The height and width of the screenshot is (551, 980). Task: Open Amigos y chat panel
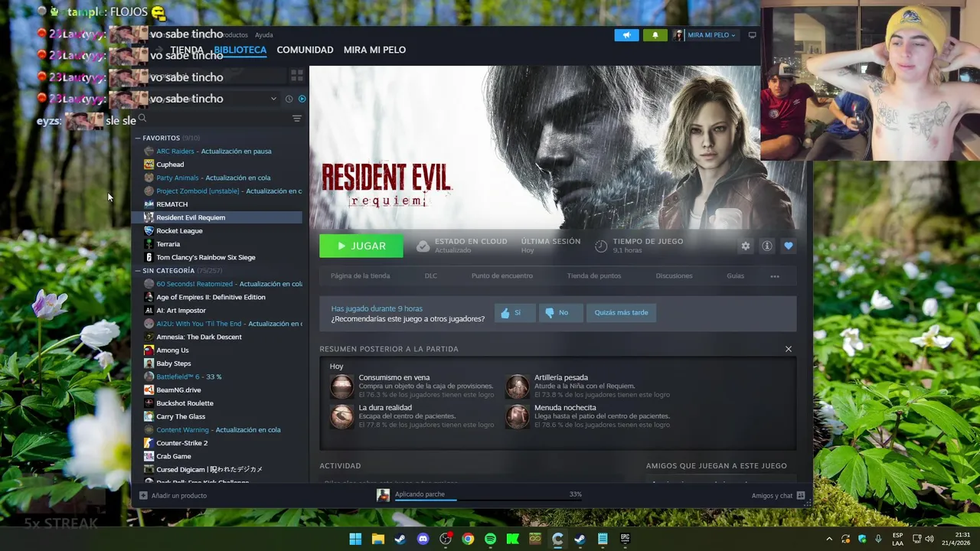[x=778, y=496]
